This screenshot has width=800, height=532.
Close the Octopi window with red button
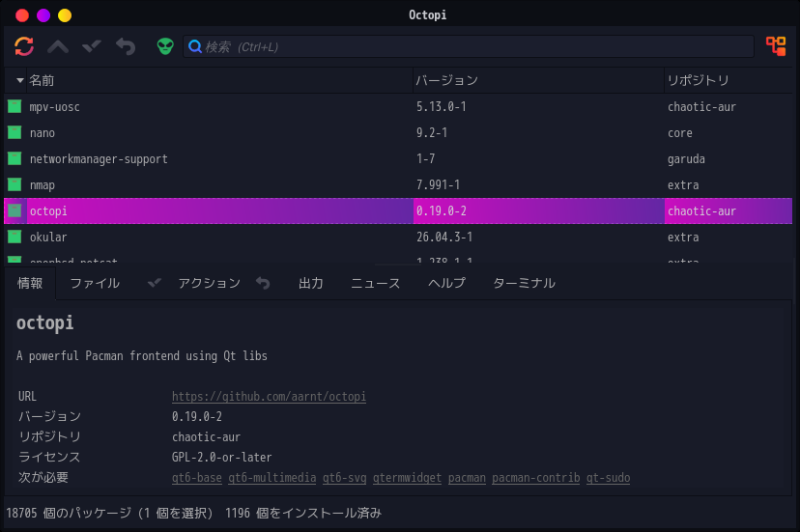[22, 15]
